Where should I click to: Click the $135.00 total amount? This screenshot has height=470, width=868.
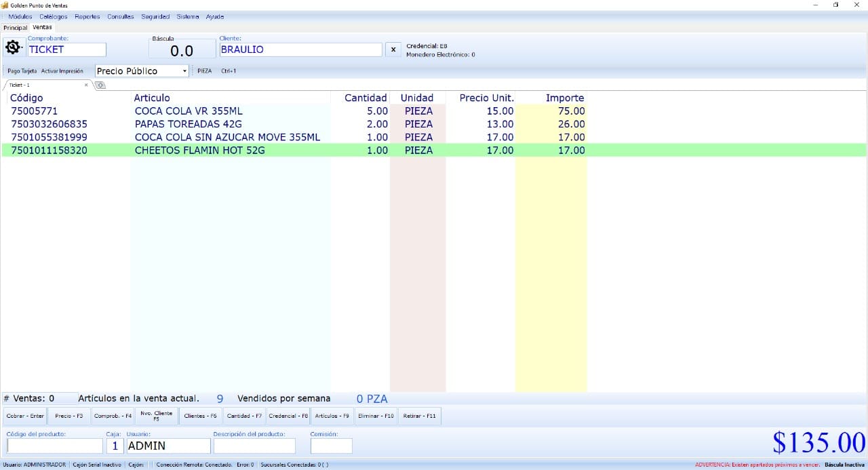click(819, 442)
